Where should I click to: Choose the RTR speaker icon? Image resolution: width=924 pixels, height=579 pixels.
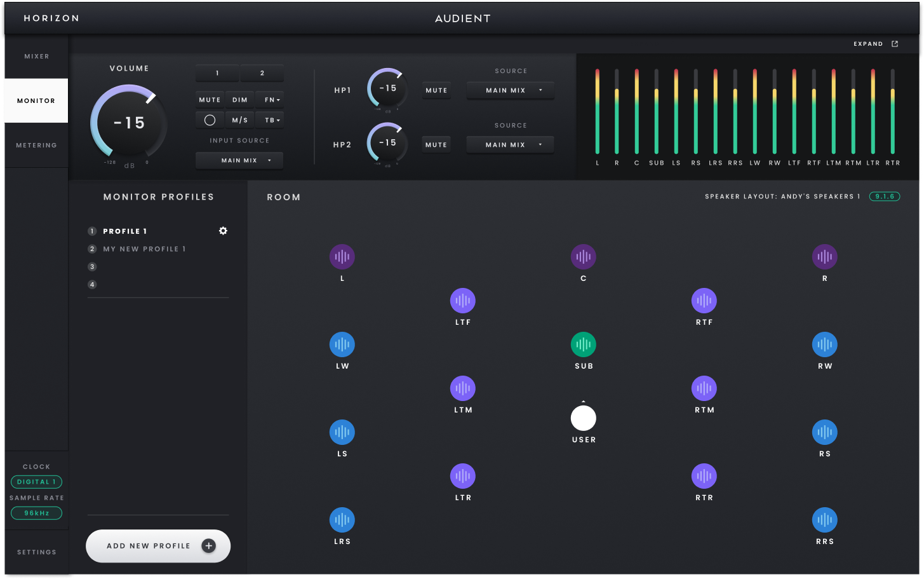[704, 476]
